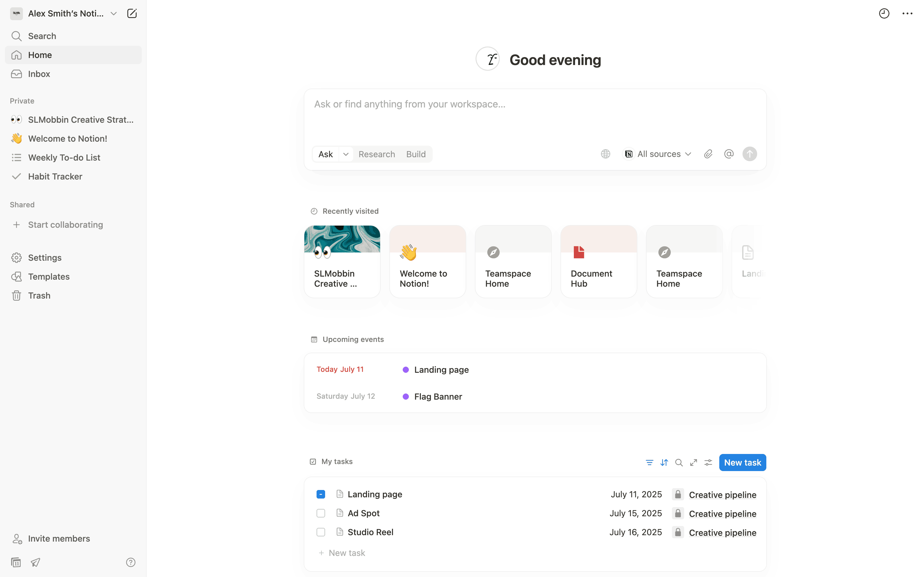Check the Studio Reel task checkbox
The width and height of the screenshot is (924, 577).
pyautogui.click(x=321, y=532)
